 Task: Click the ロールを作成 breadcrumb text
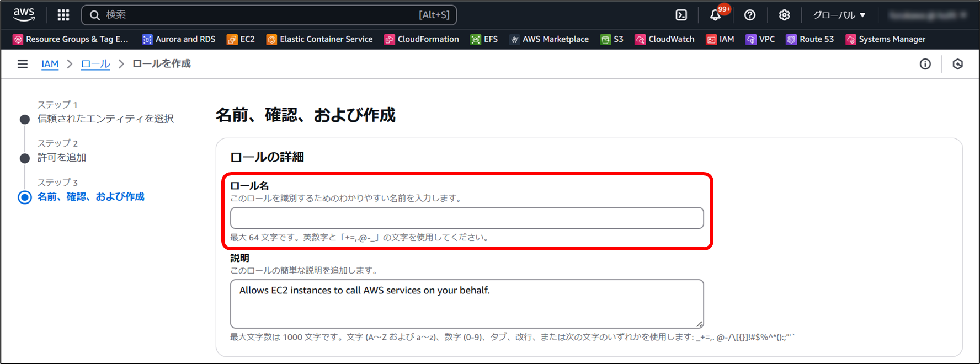tap(162, 64)
